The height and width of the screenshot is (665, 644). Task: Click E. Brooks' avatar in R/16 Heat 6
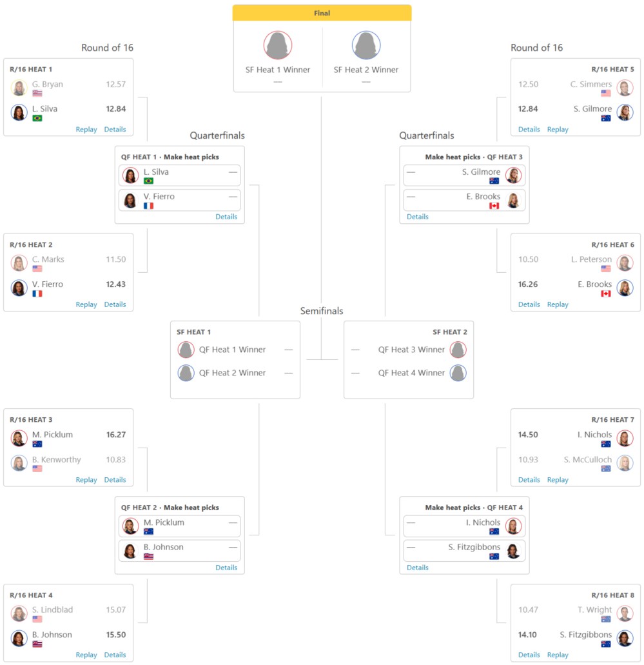coord(625,288)
